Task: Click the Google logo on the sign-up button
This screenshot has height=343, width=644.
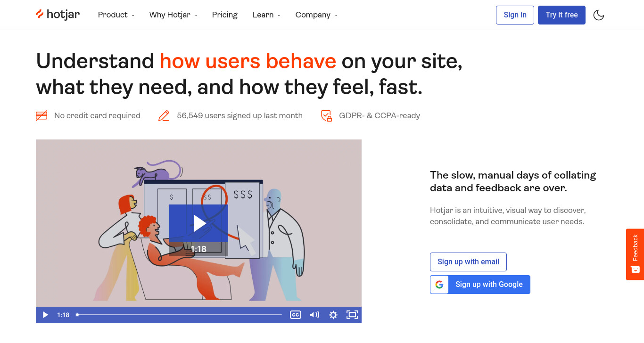Action: pyautogui.click(x=439, y=285)
